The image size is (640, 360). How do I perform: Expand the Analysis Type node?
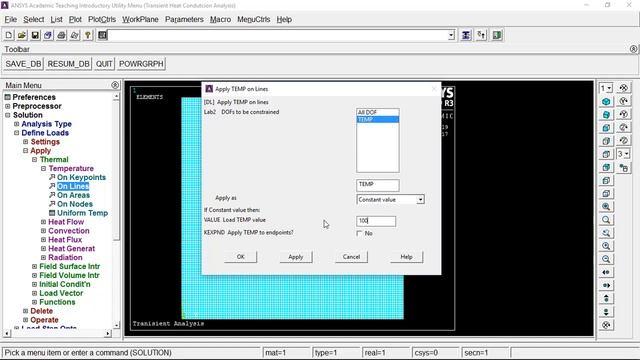pyautogui.click(x=17, y=124)
